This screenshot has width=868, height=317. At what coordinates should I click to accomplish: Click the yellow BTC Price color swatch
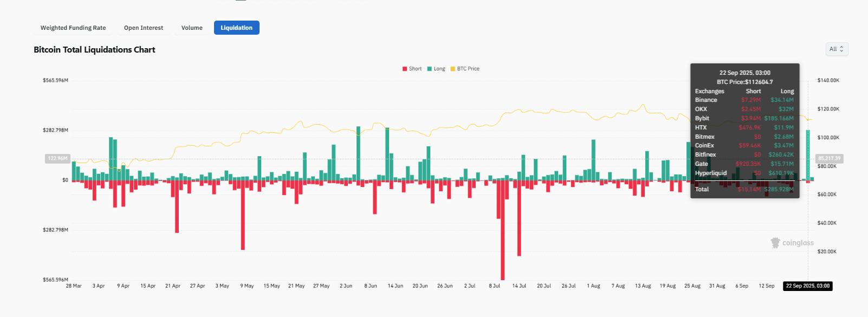tap(453, 69)
